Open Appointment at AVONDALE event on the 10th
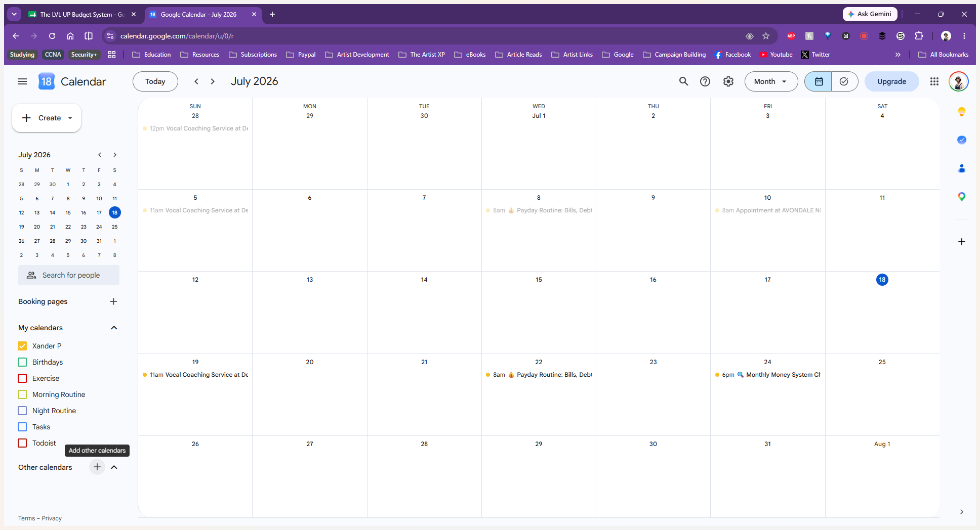The width and height of the screenshot is (980, 530). (767, 210)
